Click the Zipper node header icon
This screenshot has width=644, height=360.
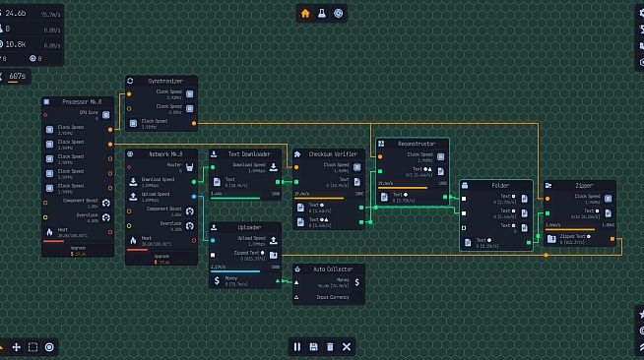click(x=548, y=185)
